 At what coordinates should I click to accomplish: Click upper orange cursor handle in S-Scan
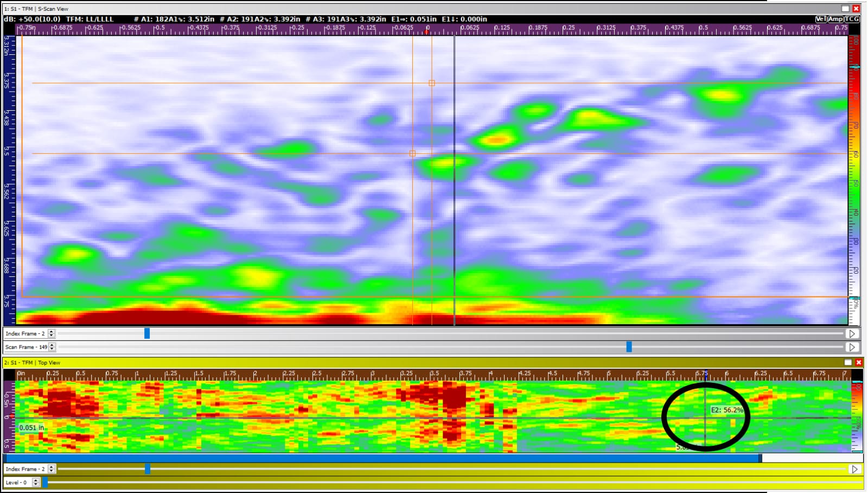pos(432,83)
